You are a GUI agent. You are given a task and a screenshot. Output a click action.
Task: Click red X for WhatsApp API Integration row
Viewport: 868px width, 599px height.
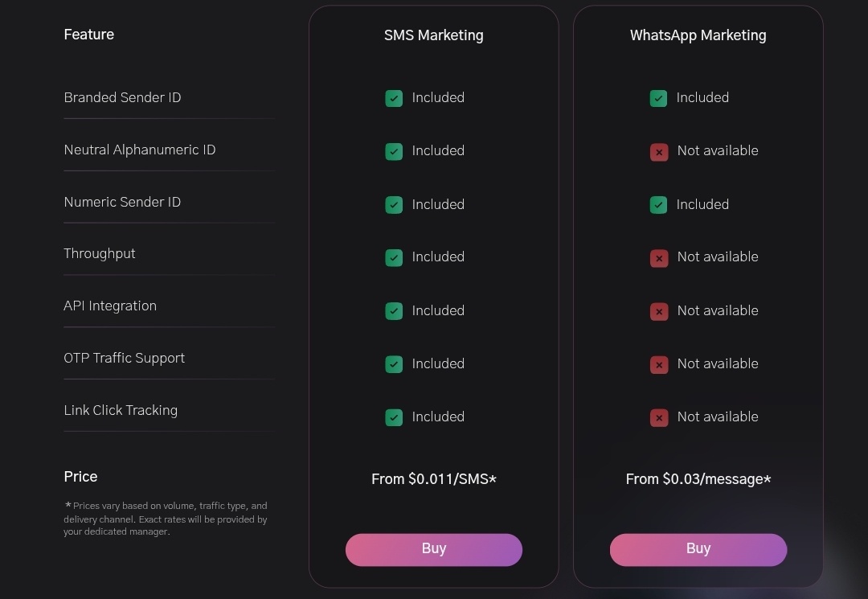pyautogui.click(x=659, y=312)
